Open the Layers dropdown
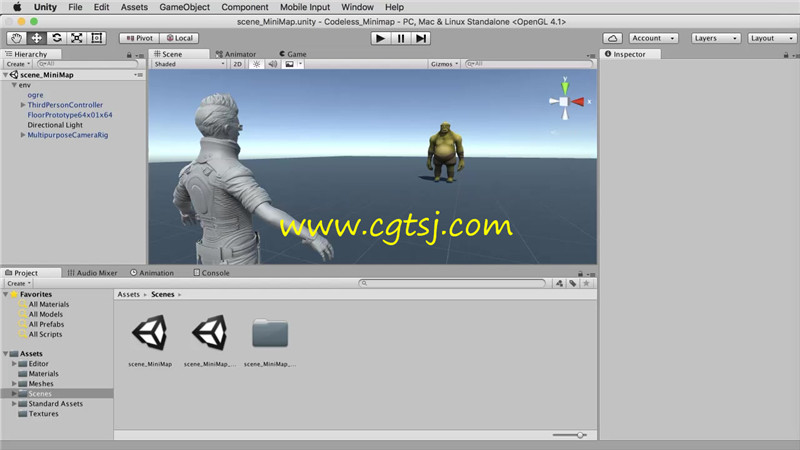 (716, 38)
